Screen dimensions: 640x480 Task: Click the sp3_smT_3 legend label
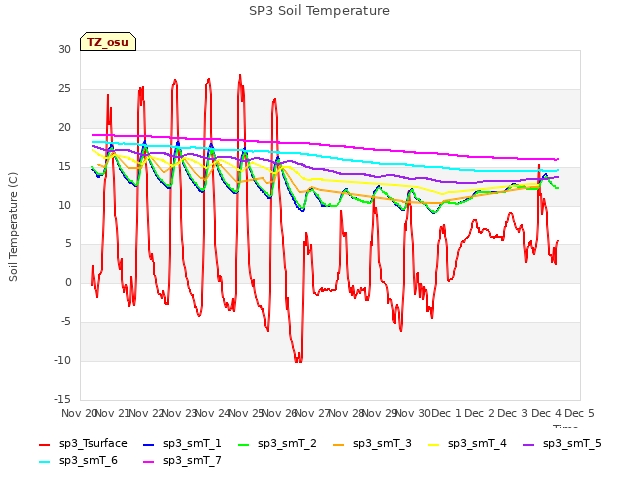(382, 443)
